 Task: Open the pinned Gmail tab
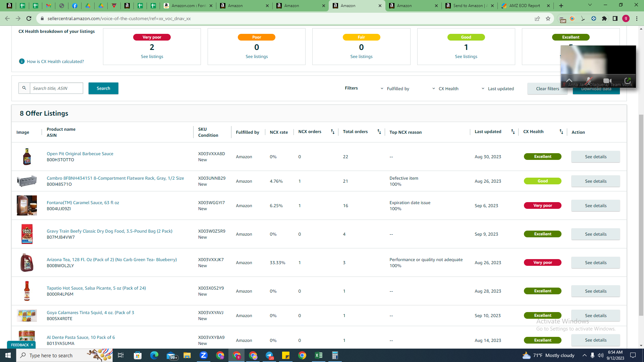[x=49, y=6]
